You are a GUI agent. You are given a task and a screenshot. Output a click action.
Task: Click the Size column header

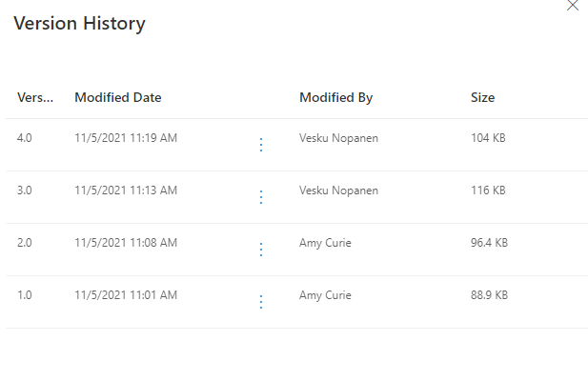pyautogui.click(x=482, y=98)
